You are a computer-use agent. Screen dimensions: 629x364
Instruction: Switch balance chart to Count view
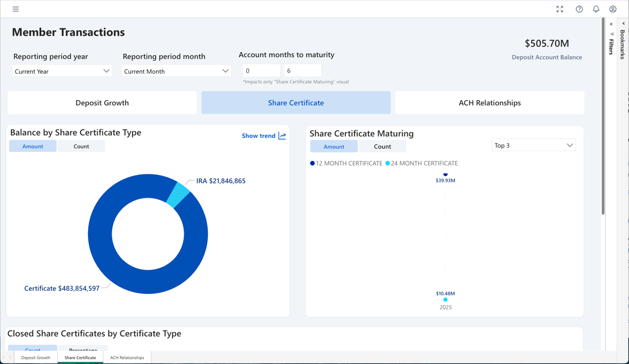[81, 146]
